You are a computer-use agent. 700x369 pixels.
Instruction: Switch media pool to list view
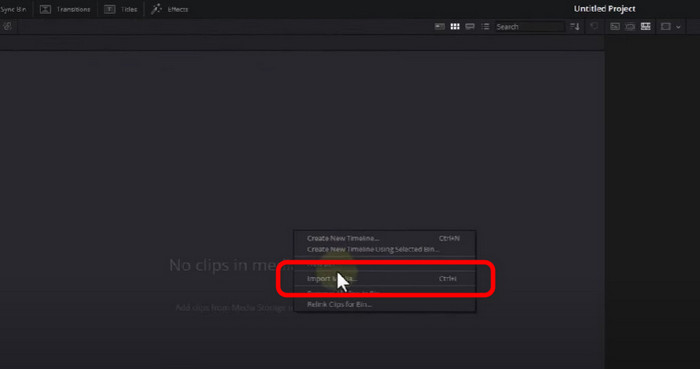(485, 27)
